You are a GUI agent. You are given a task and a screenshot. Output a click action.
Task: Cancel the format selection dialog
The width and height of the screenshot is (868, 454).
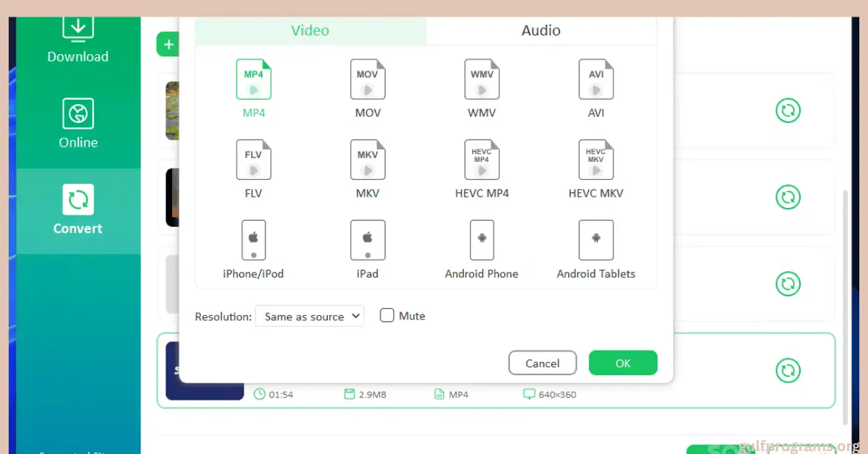point(542,363)
